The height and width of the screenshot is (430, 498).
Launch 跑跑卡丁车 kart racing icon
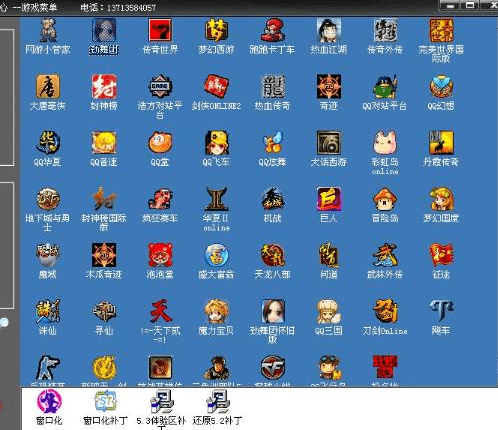pos(273,31)
